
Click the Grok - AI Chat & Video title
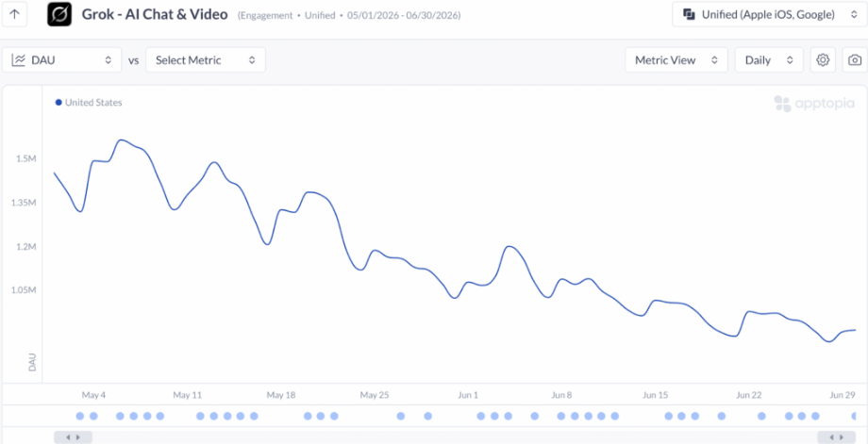tap(155, 15)
